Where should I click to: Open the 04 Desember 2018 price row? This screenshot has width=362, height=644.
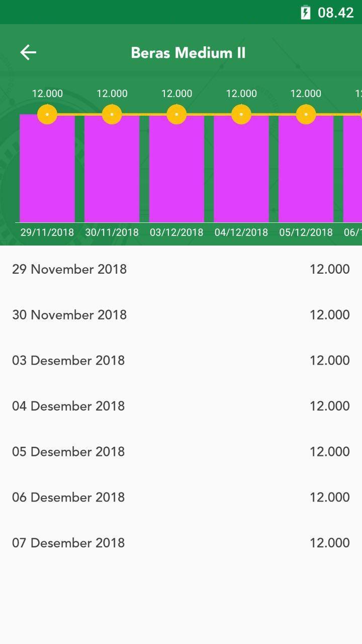click(x=181, y=406)
